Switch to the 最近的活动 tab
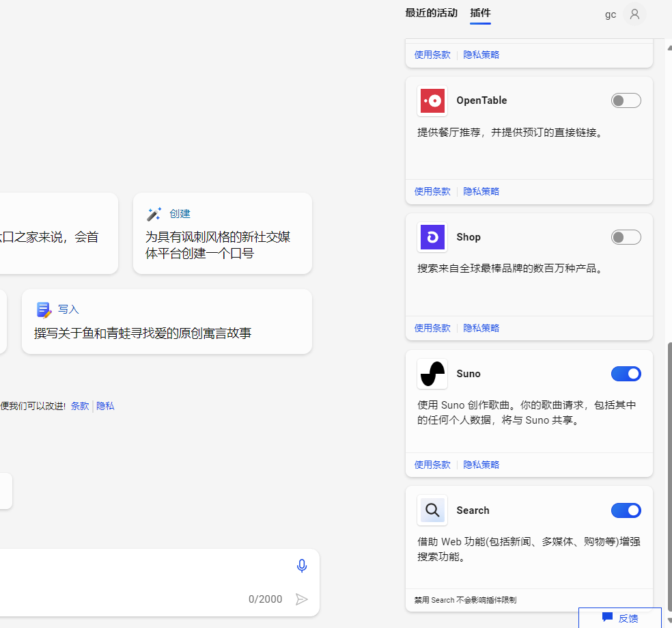This screenshot has height=628, width=672. point(431,13)
